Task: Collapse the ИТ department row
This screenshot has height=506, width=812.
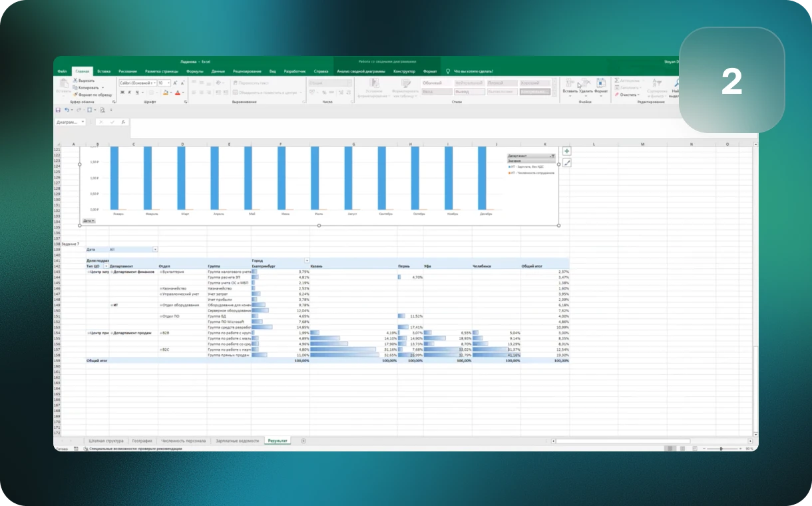Action: [x=111, y=305]
